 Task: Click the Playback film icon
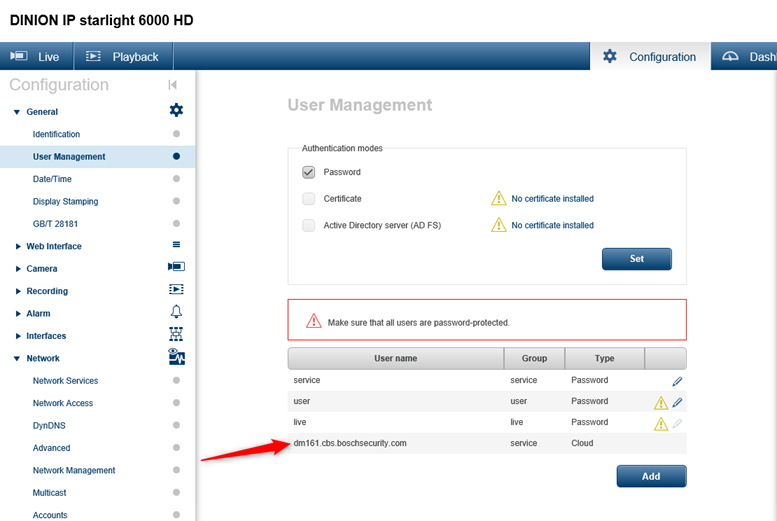(x=93, y=56)
